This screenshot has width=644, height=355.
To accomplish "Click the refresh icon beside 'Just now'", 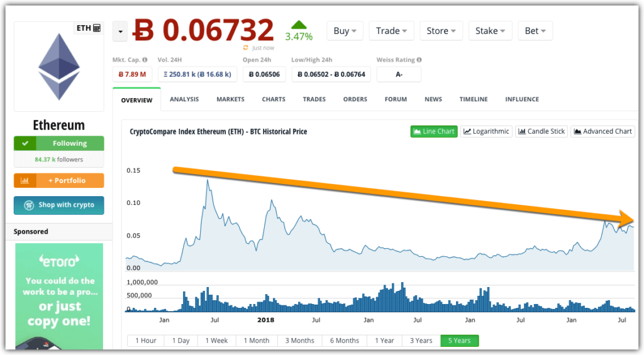I will click(x=246, y=48).
